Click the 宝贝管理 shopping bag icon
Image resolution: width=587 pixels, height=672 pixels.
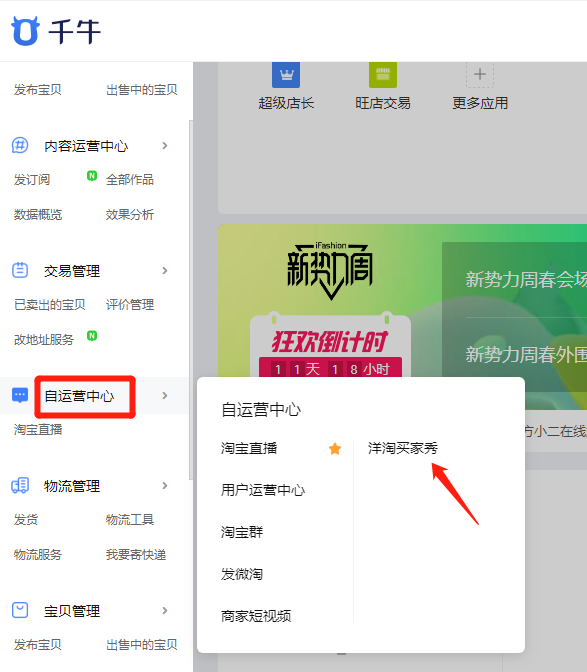click(x=20, y=610)
